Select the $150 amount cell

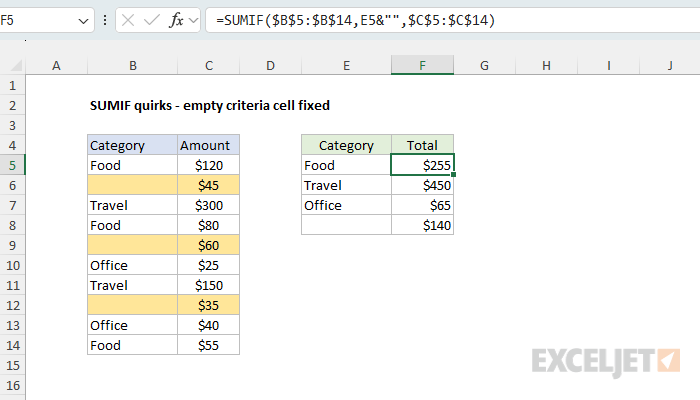(208, 285)
